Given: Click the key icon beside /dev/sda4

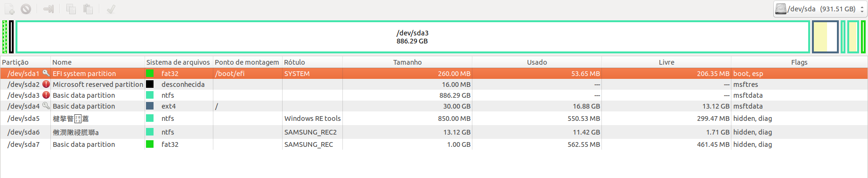Looking at the screenshot, I should tap(46, 106).
